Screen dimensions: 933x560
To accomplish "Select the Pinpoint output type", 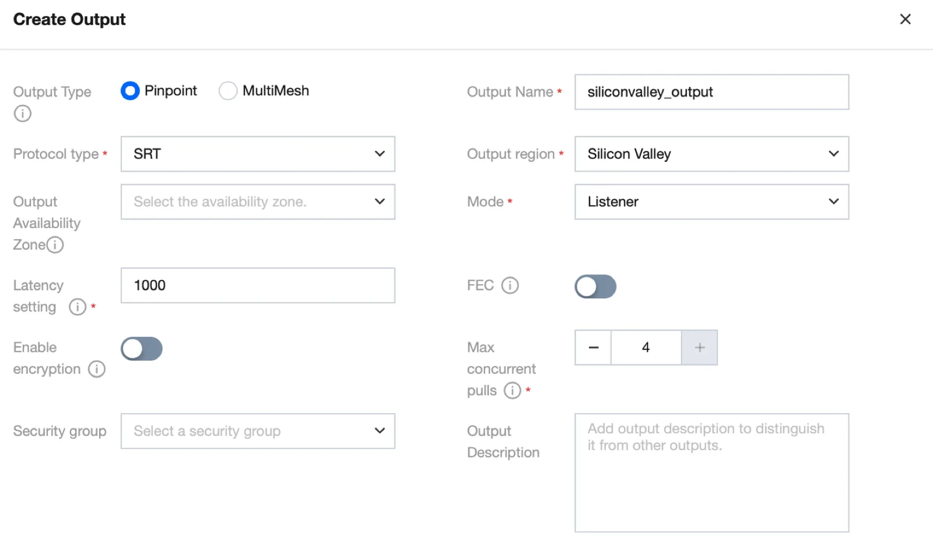I will coord(130,91).
